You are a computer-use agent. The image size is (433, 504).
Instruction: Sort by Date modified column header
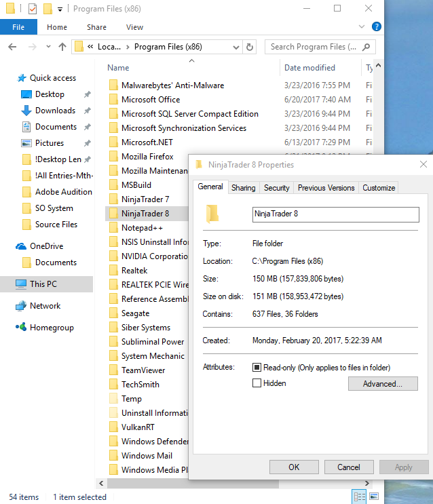point(320,68)
